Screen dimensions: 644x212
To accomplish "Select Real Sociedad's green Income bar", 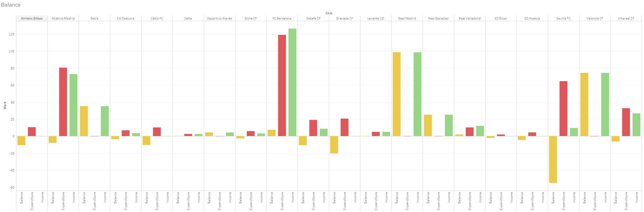I will pyautogui.click(x=449, y=125).
